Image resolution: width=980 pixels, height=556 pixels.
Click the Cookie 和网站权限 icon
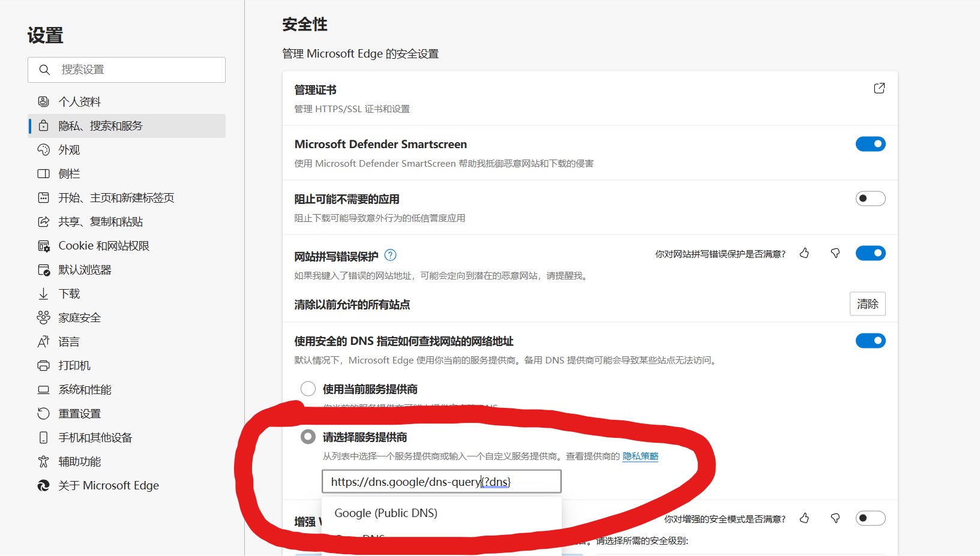click(x=43, y=245)
